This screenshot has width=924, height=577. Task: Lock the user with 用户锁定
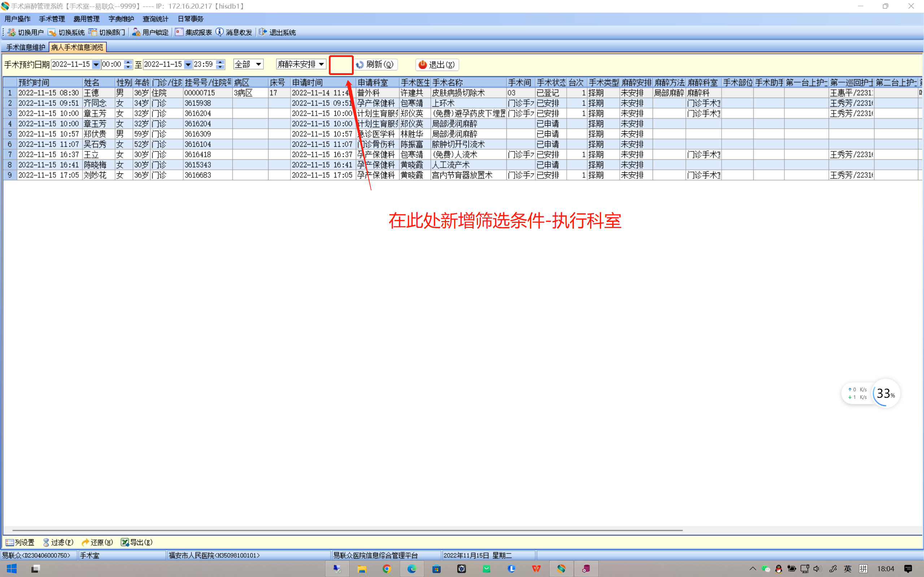pos(150,32)
